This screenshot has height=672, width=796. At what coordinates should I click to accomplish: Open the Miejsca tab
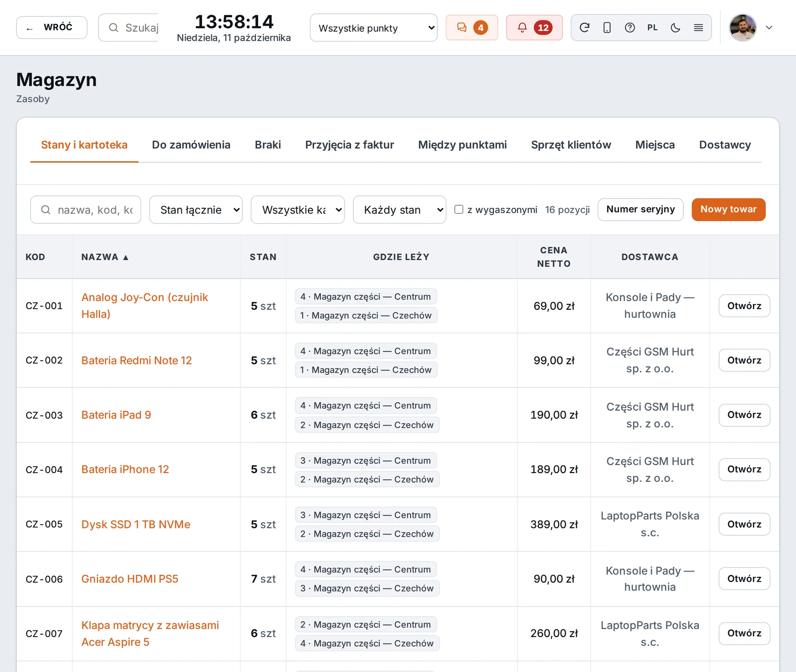click(x=655, y=145)
